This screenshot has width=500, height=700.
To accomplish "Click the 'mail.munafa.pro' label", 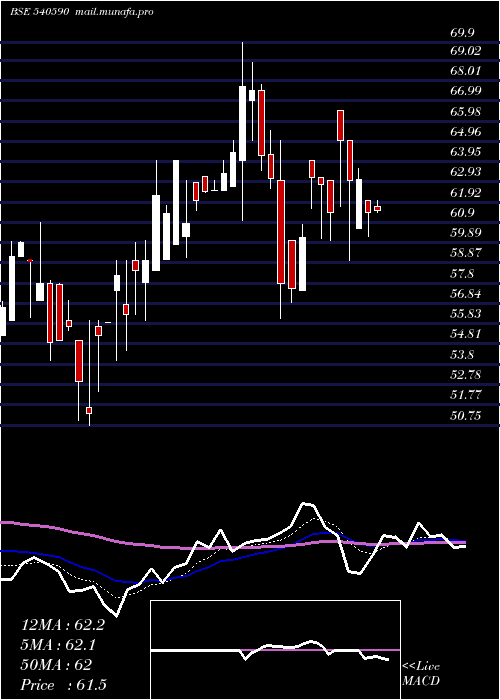I will tap(113, 12).
